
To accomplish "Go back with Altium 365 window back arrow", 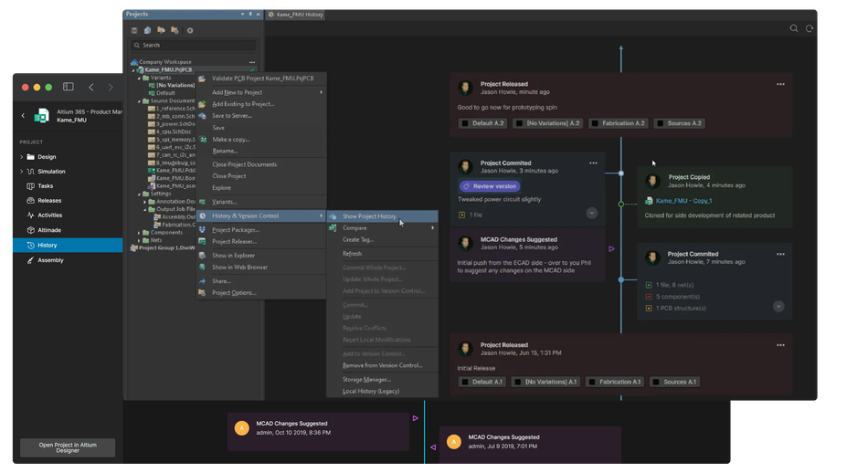I will [91, 87].
